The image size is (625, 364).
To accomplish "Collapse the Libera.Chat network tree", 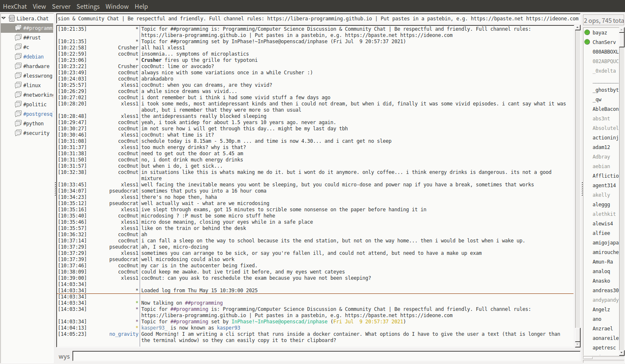I will 4,18.
